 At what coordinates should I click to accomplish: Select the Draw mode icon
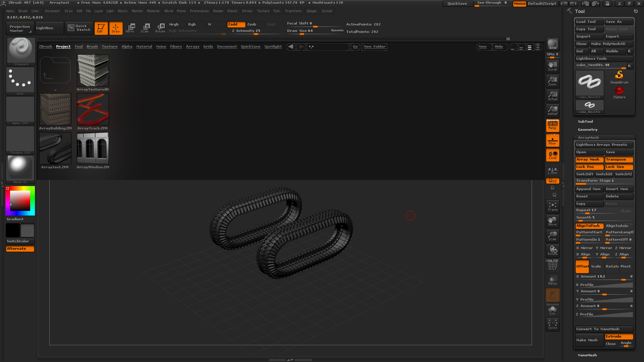116,28
